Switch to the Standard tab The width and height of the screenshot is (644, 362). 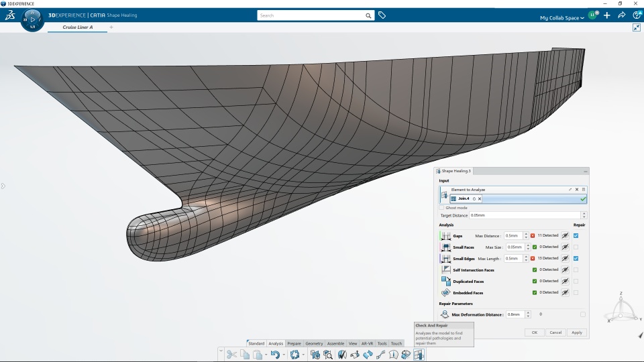tap(256, 343)
